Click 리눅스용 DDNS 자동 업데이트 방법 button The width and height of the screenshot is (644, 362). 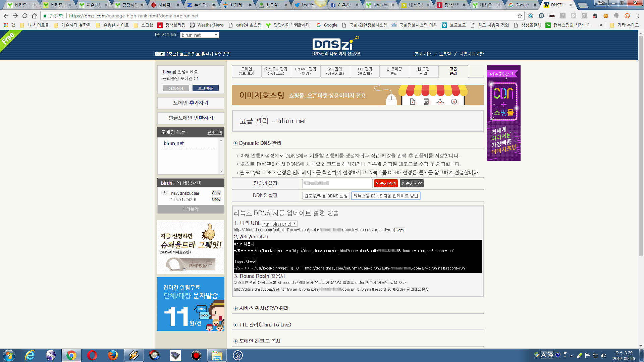(386, 196)
